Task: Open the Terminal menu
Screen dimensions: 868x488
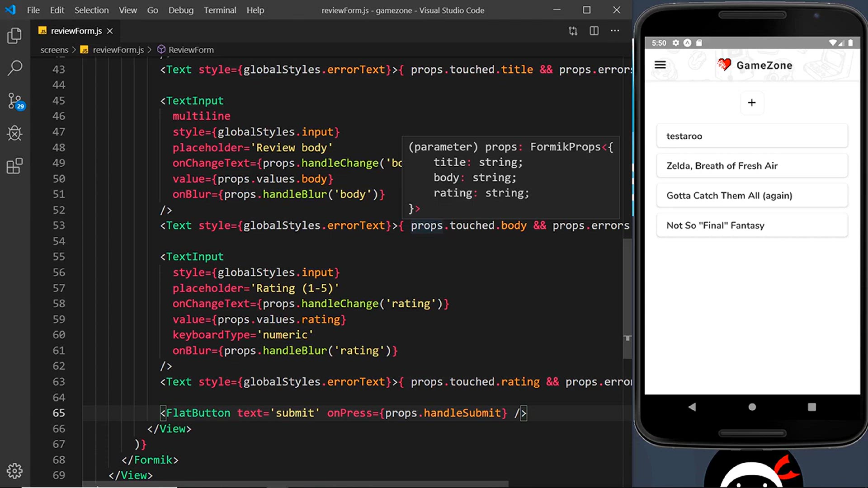Action: [x=220, y=10]
